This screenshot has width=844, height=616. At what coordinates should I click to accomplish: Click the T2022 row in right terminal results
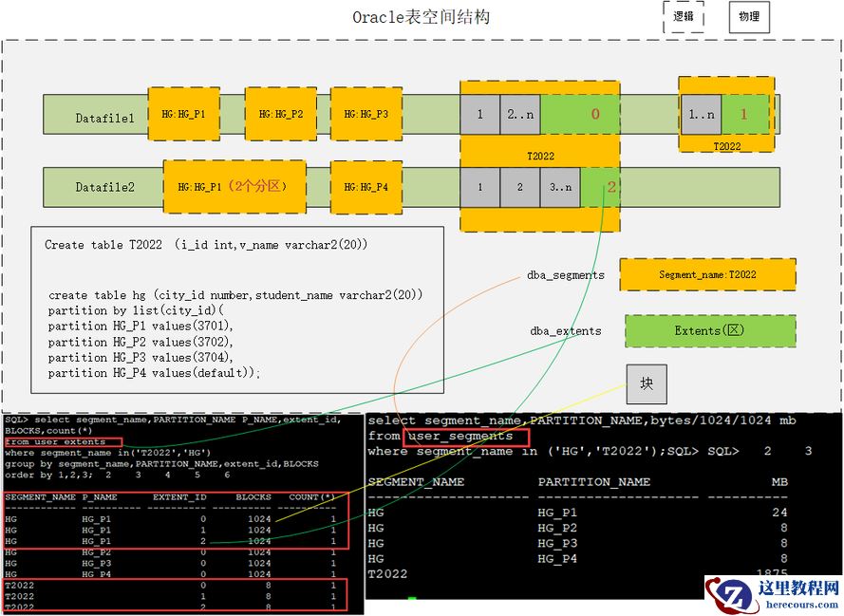coord(577,574)
